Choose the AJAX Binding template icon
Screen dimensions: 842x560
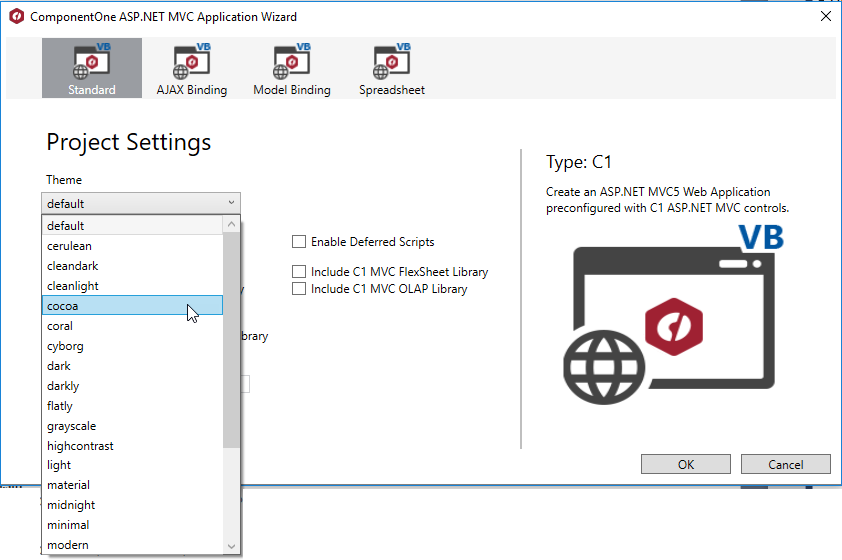pos(192,62)
